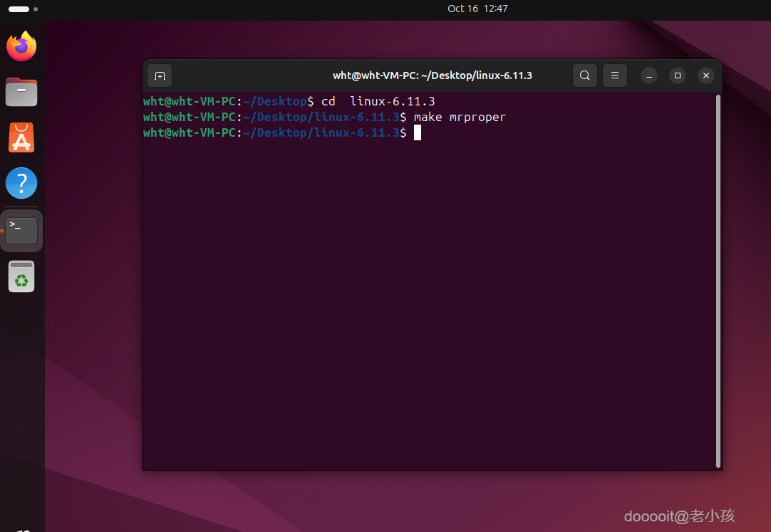Select the Terminal icon in dock

tap(21, 230)
